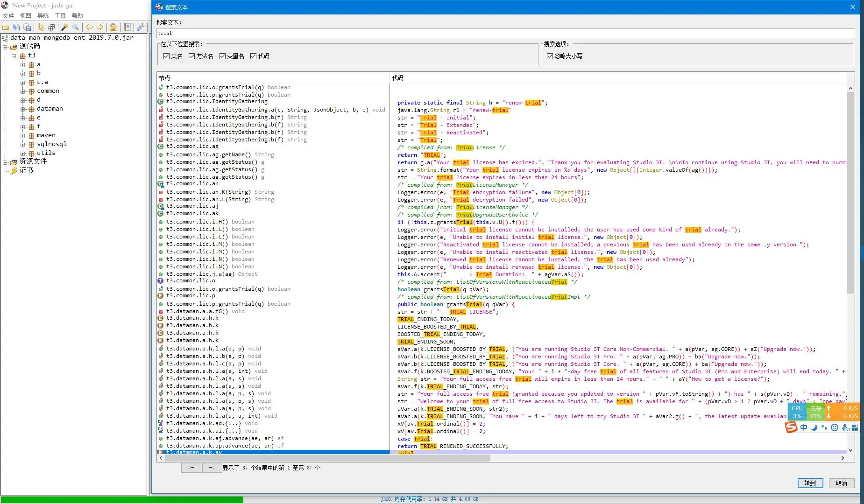864x504 pixels.
Task: Click the sync with editor arrows icon
Action: coord(41,27)
